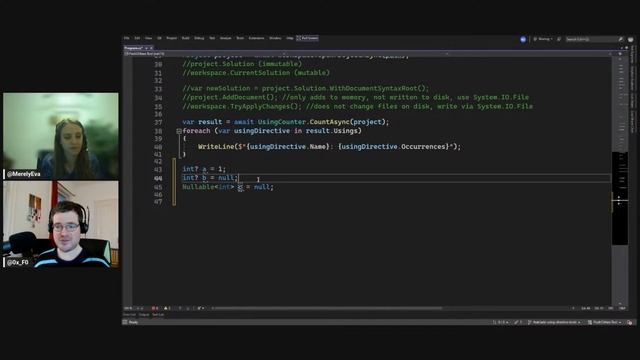Open the Extensions menu
This screenshot has width=640, height=360.
click(257, 38)
